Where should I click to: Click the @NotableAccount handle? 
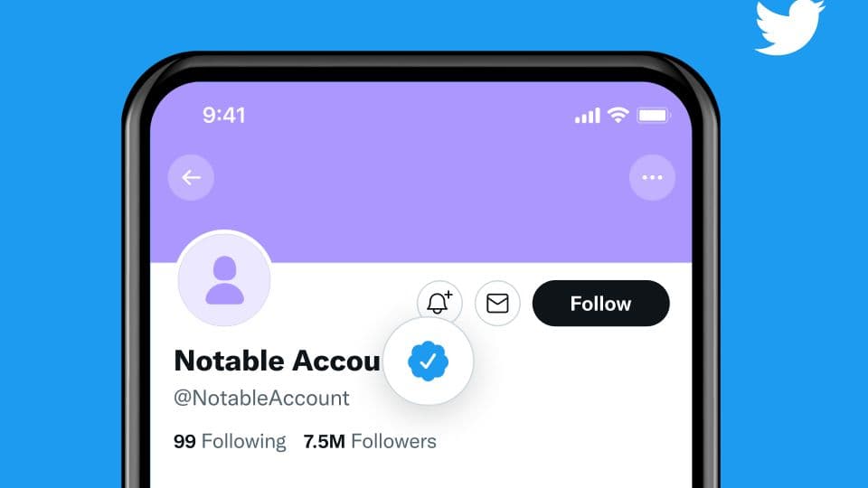261,398
